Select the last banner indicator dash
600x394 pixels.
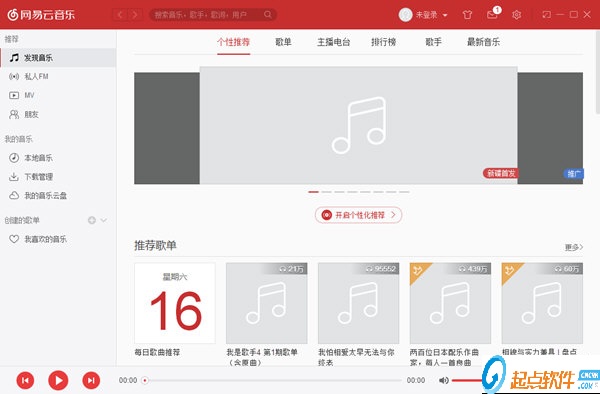tap(404, 192)
